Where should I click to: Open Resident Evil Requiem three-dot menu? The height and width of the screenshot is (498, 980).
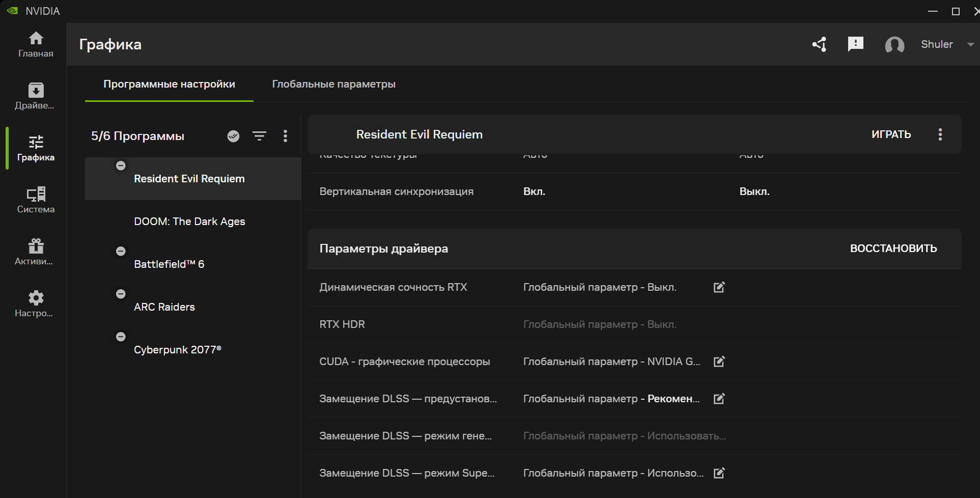pos(940,134)
